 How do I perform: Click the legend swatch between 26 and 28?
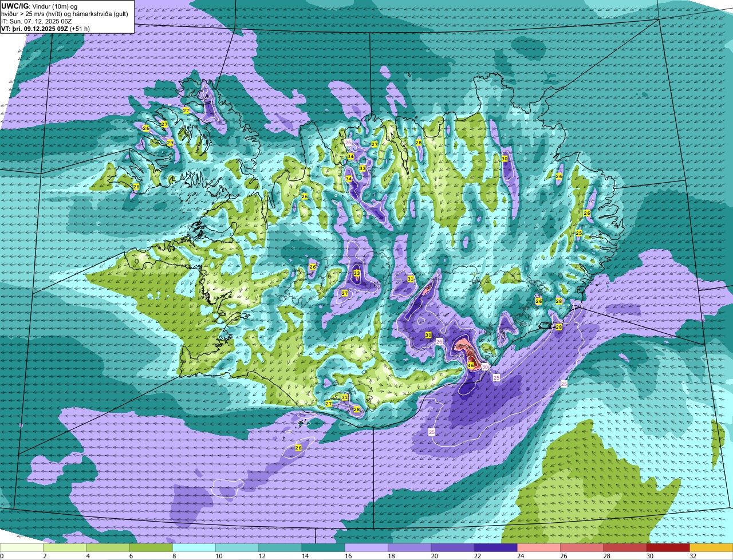(x=582, y=548)
